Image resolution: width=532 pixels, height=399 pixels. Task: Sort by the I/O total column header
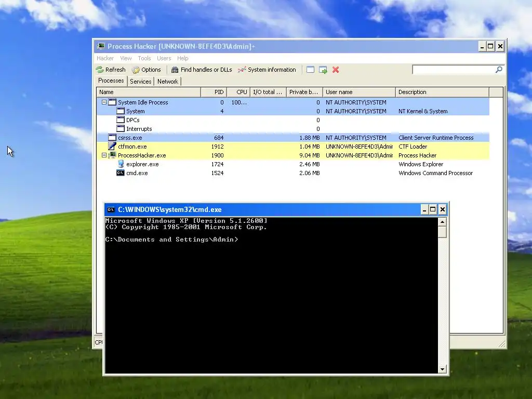(269, 92)
